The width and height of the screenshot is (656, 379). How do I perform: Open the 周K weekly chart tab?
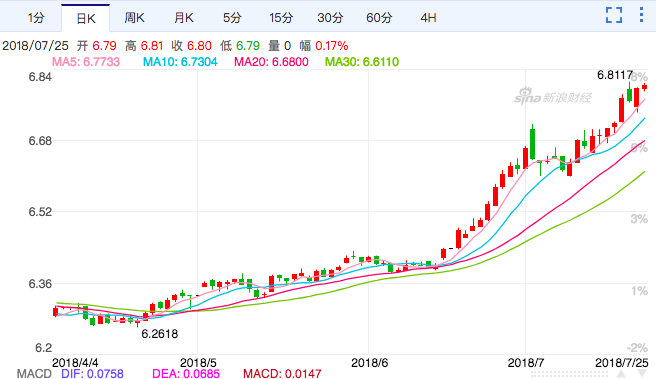click(134, 18)
